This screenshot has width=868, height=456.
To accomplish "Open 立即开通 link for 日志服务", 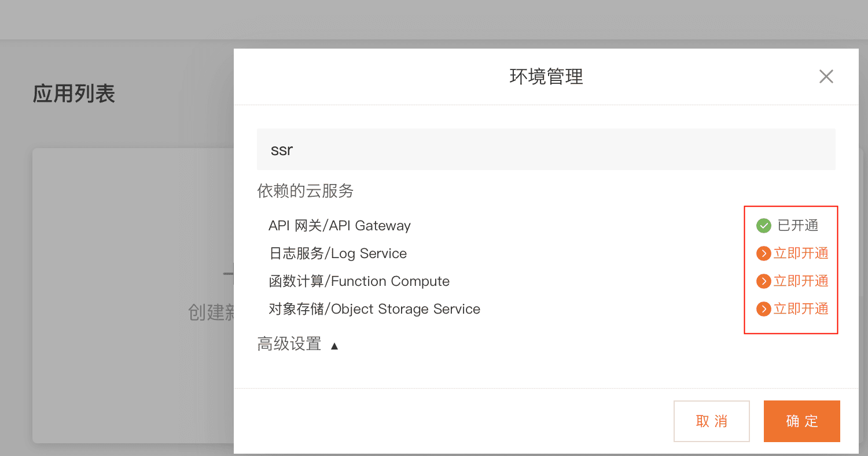I will [800, 253].
